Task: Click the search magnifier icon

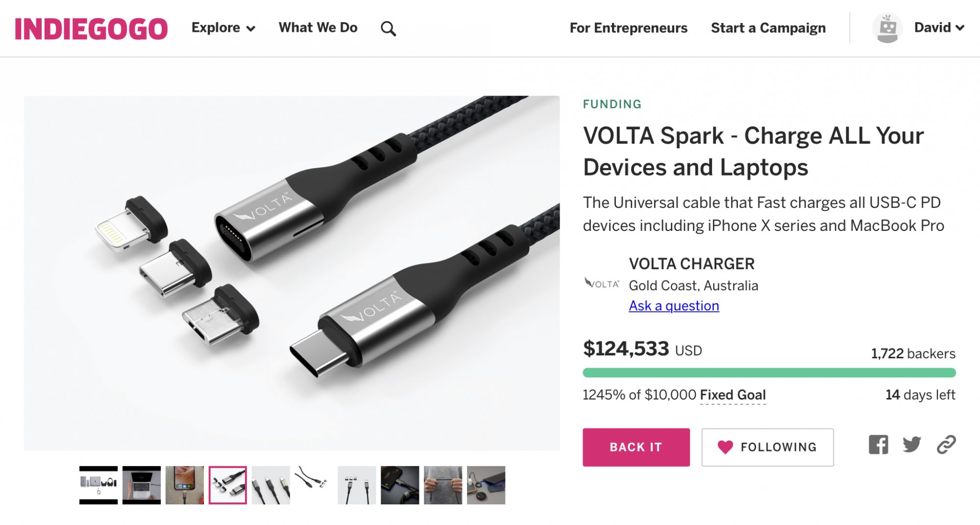Action: tap(388, 29)
